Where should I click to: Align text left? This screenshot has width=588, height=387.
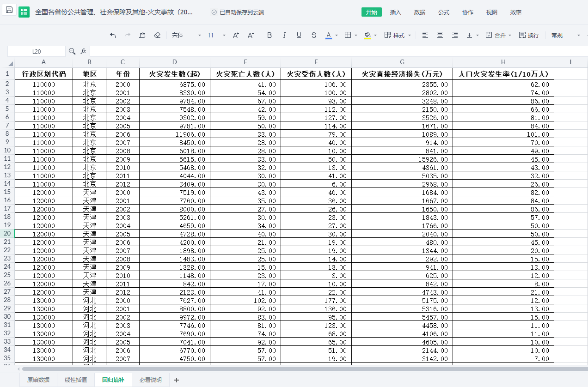[x=425, y=35]
